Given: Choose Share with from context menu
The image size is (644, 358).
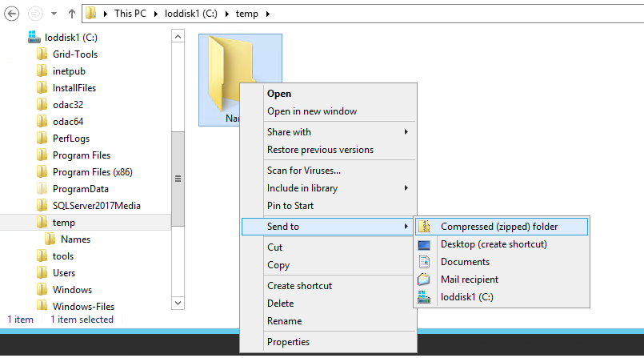Looking at the screenshot, I should pos(289,132).
